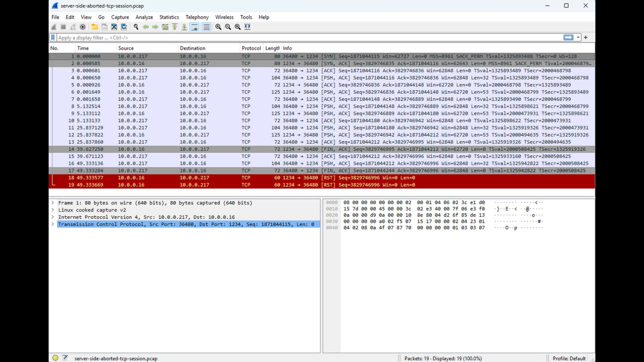Jump to the last packet icon

[x=184, y=27]
